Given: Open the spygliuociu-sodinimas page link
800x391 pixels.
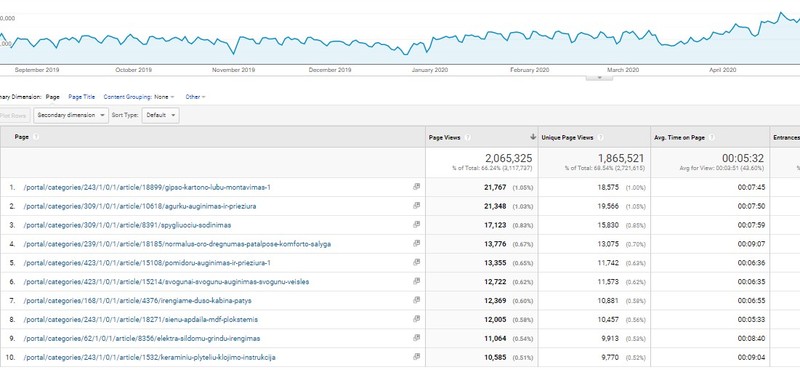Looking at the screenshot, I should tap(128, 225).
